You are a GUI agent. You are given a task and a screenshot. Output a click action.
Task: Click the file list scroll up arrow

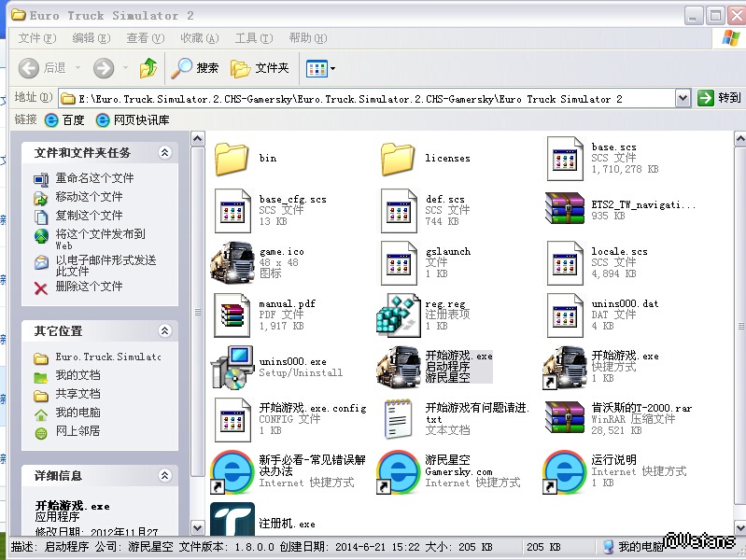[x=739, y=139]
